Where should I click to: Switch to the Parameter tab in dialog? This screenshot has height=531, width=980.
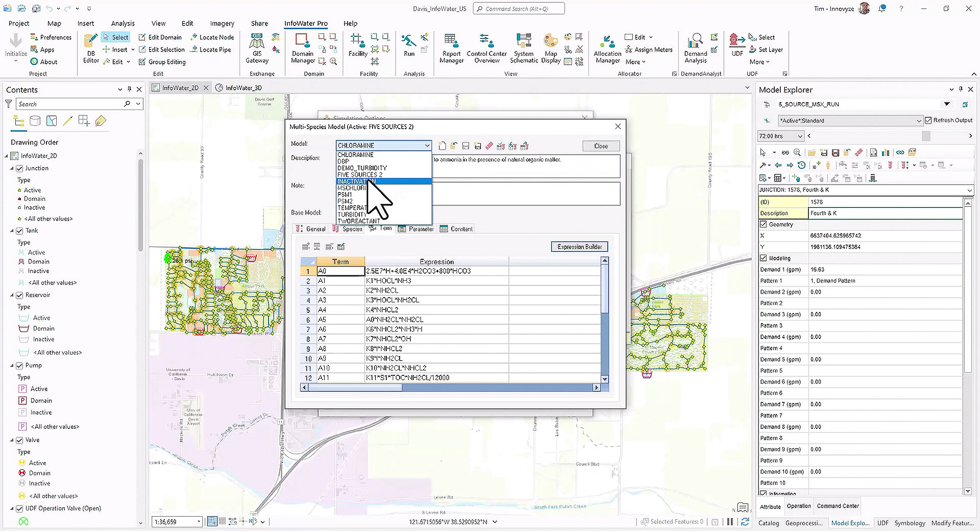(x=416, y=229)
